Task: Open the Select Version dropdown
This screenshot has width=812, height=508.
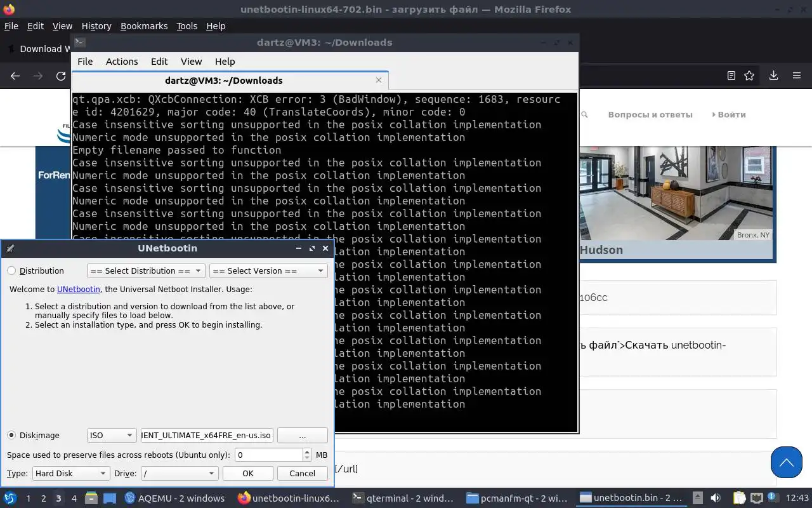Action: [268, 271]
